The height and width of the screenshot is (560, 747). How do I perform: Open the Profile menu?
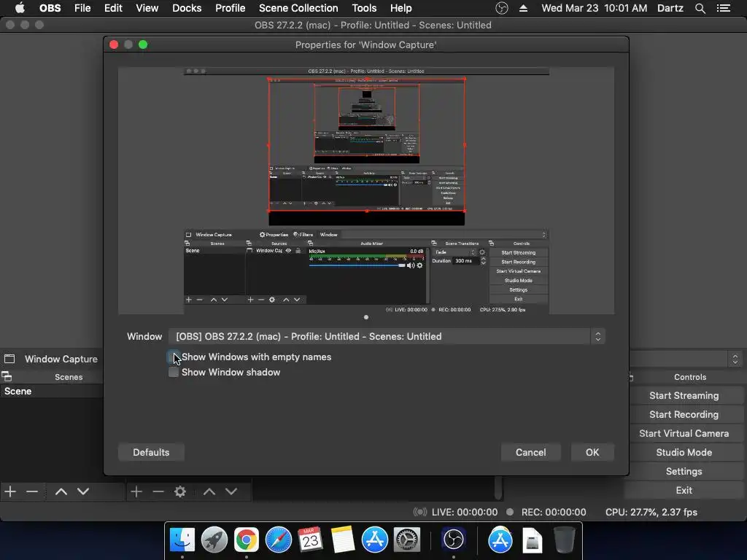coord(230,8)
